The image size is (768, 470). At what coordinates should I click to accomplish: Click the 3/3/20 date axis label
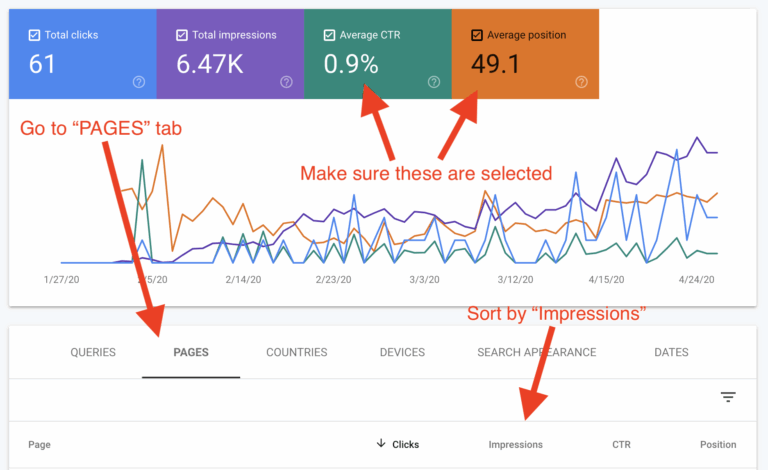424,280
